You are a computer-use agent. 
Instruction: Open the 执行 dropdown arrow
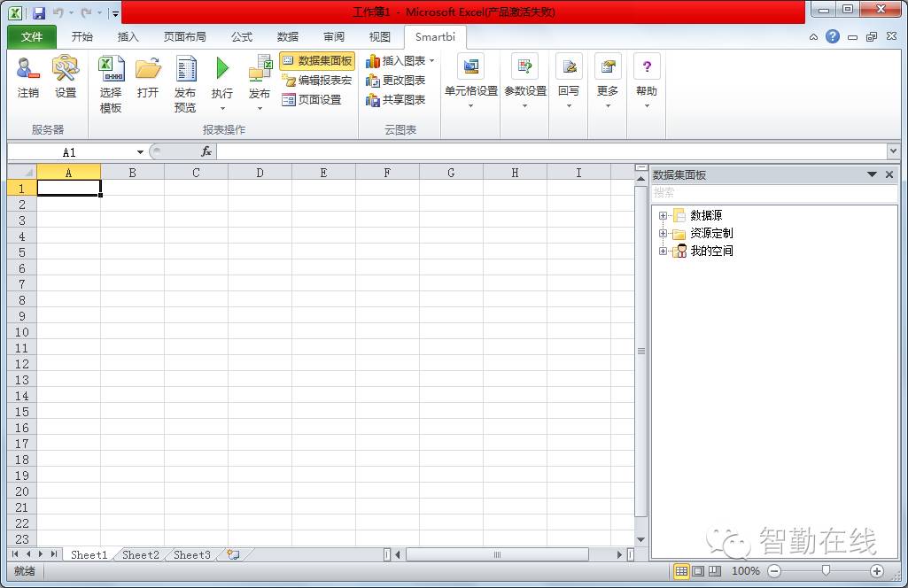222,108
